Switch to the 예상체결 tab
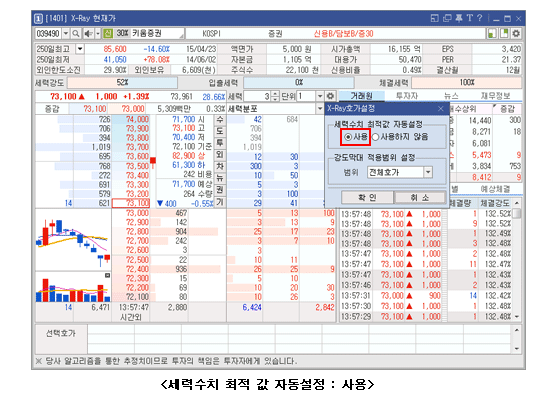The height and width of the screenshot is (398, 546). pos(495,189)
